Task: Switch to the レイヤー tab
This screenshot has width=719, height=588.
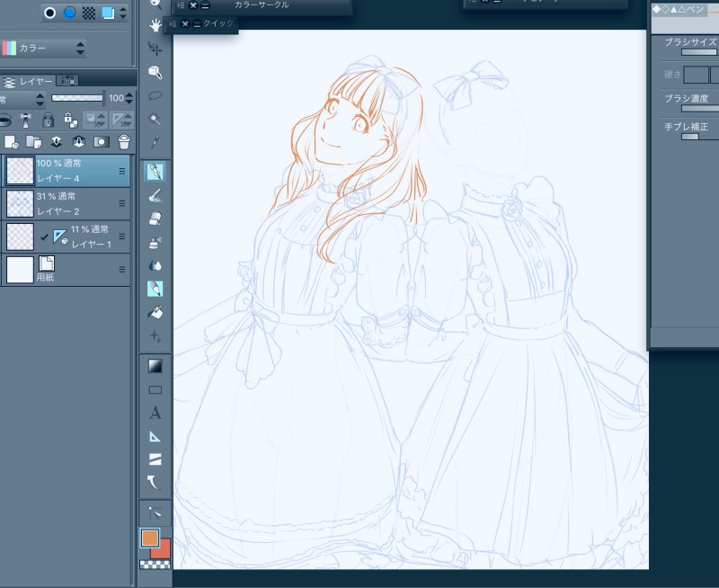Action: click(x=29, y=81)
